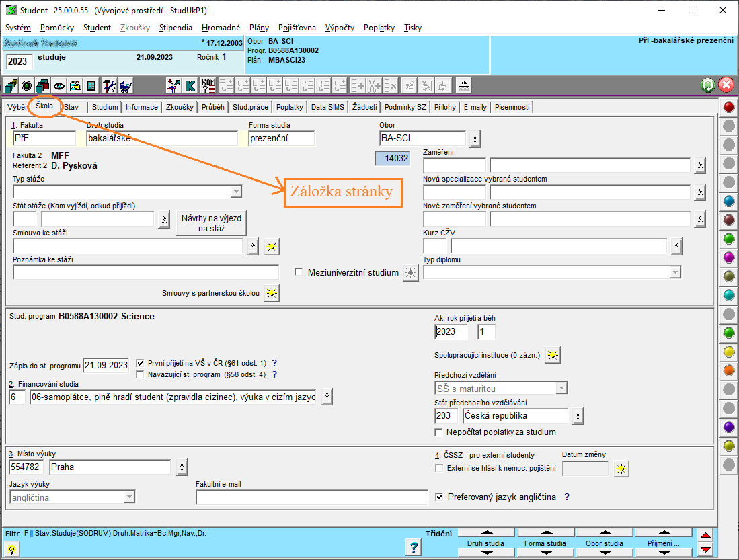Open the sun icon beside Smlouvy s partnerskou školou
739x560 pixels.
[x=271, y=293]
